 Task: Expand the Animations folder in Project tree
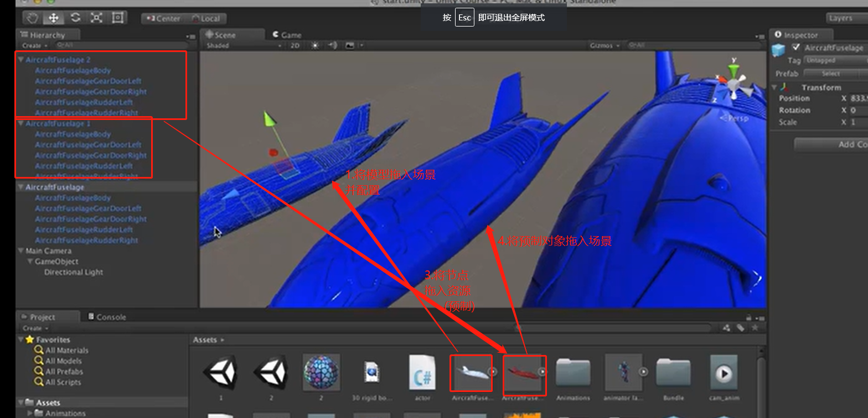point(30,413)
